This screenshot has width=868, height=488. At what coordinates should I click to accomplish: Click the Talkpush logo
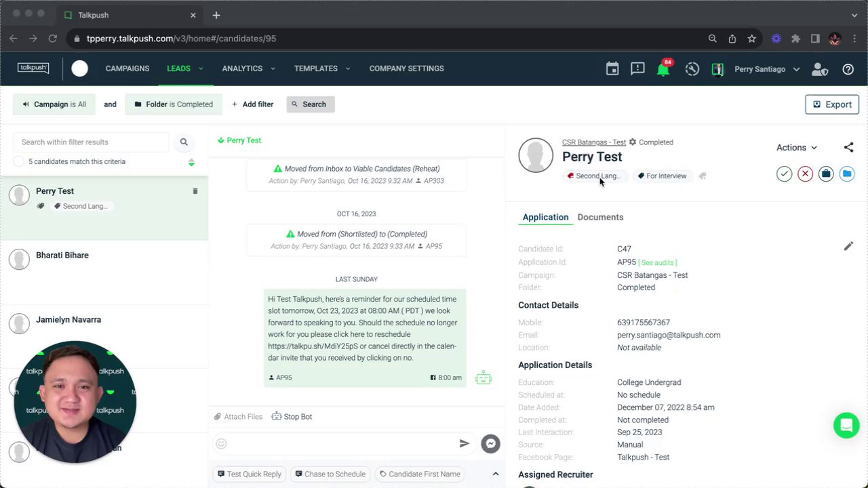pyautogui.click(x=33, y=68)
